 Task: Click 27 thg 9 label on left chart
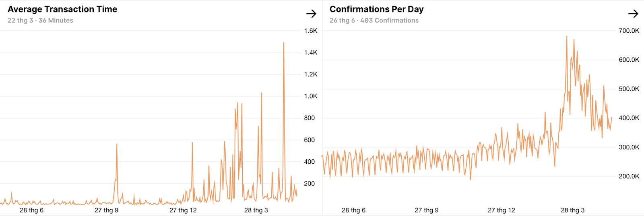106,210
